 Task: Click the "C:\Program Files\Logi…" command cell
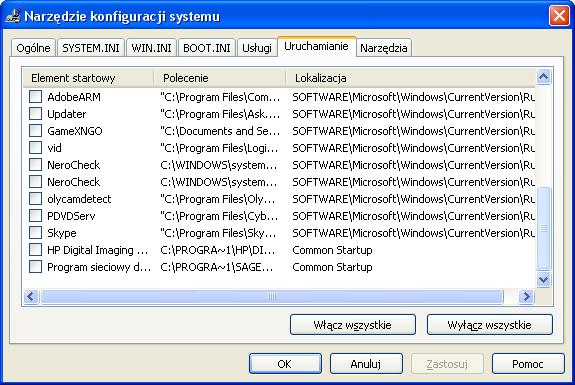(219, 148)
